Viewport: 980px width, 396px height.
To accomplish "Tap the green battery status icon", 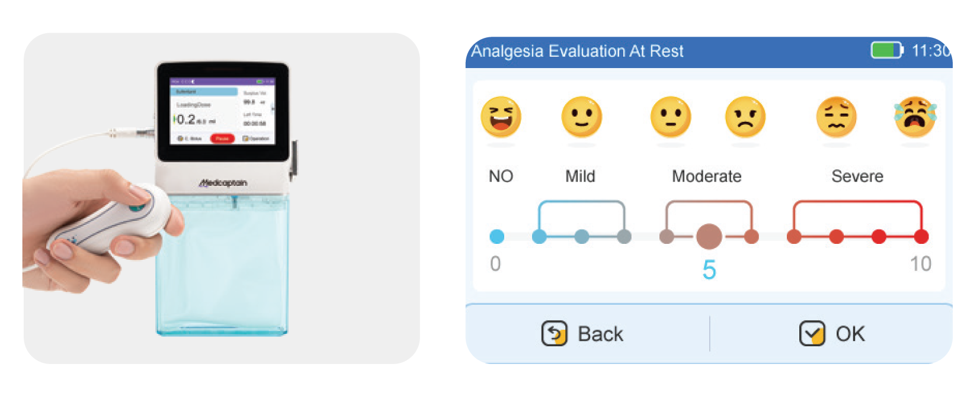I will coord(886,50).
